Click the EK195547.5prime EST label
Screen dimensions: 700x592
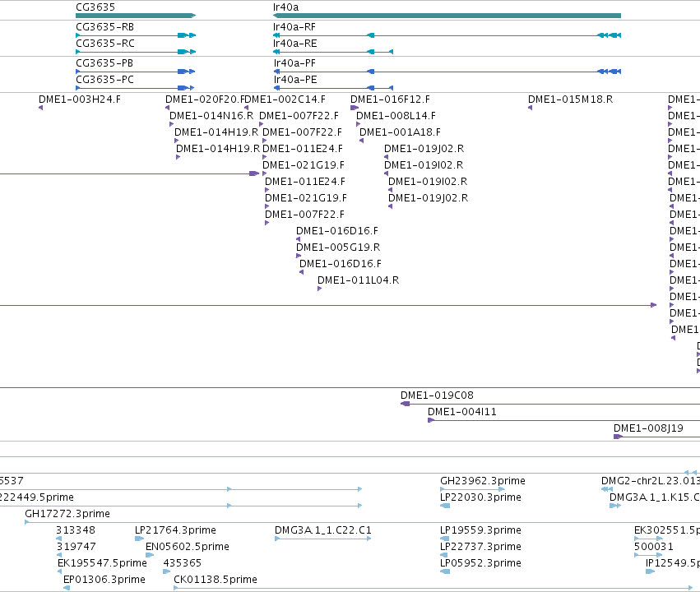102,563
